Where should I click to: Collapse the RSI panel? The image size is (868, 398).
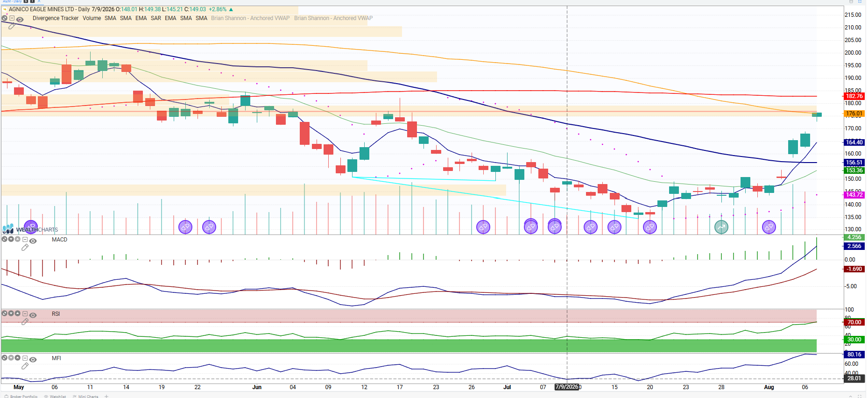click(25, 313)
